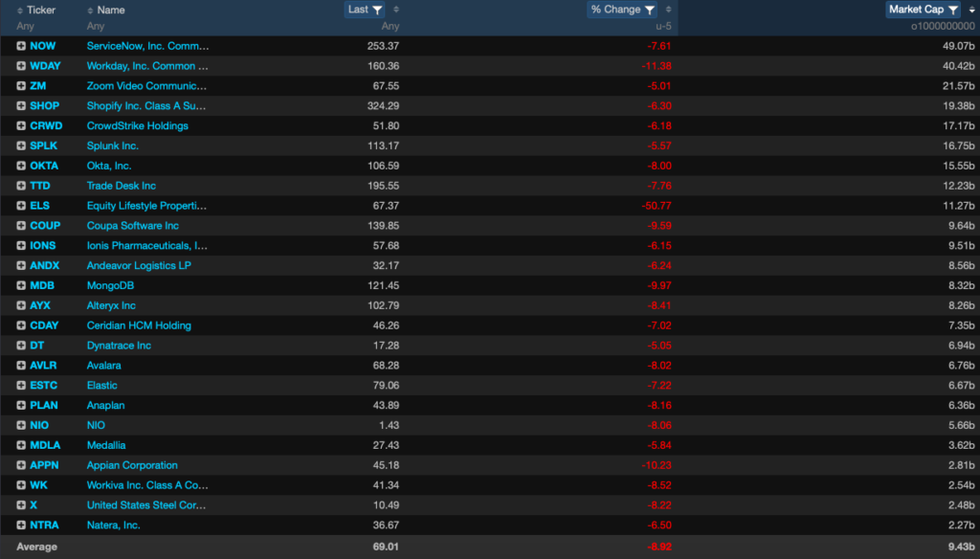This screenshot has width=980, height=559.
Task: Expand the WDAY row plus icon
Action: tap(21, 66)
